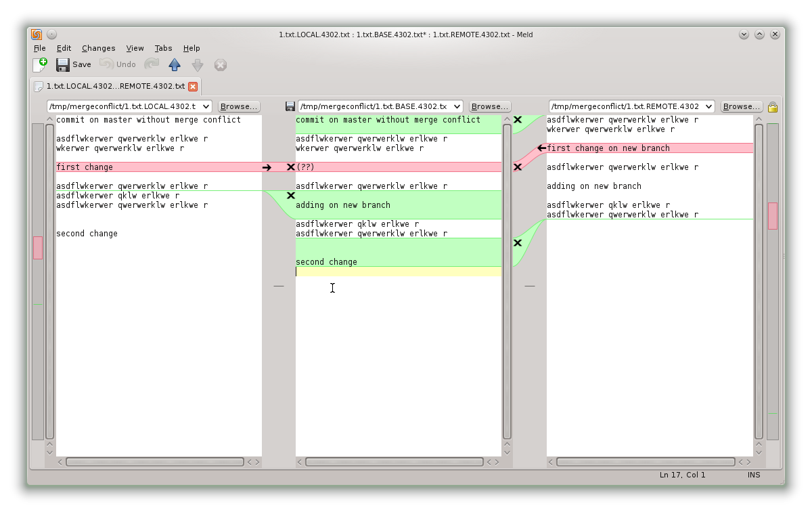812x512 pixels.
Task: Open the Tabs menu
Action: 164,48
